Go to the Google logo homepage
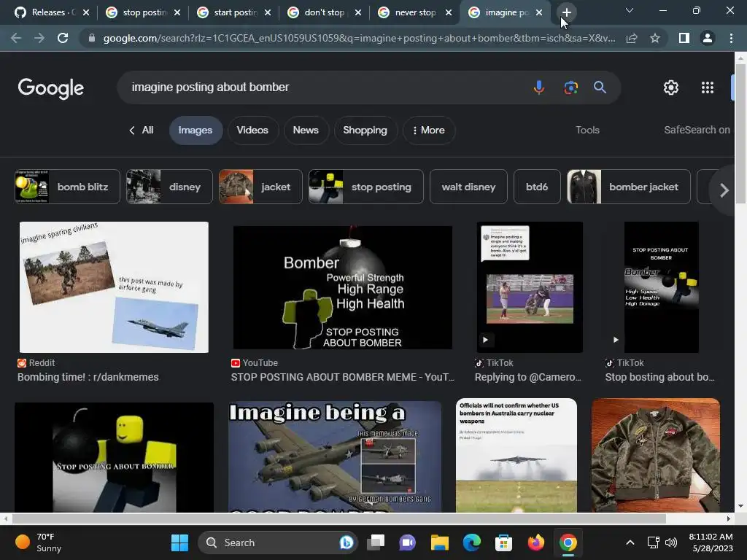 click(51, 88)
